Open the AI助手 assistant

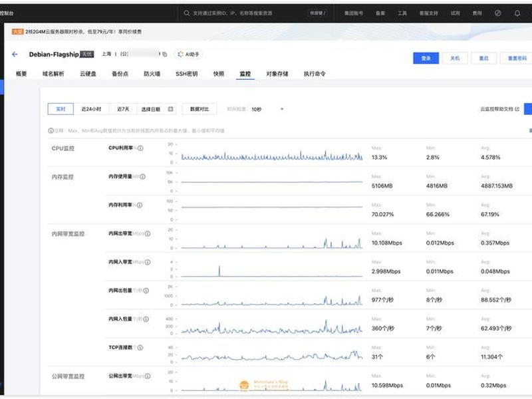pos(188,55)
